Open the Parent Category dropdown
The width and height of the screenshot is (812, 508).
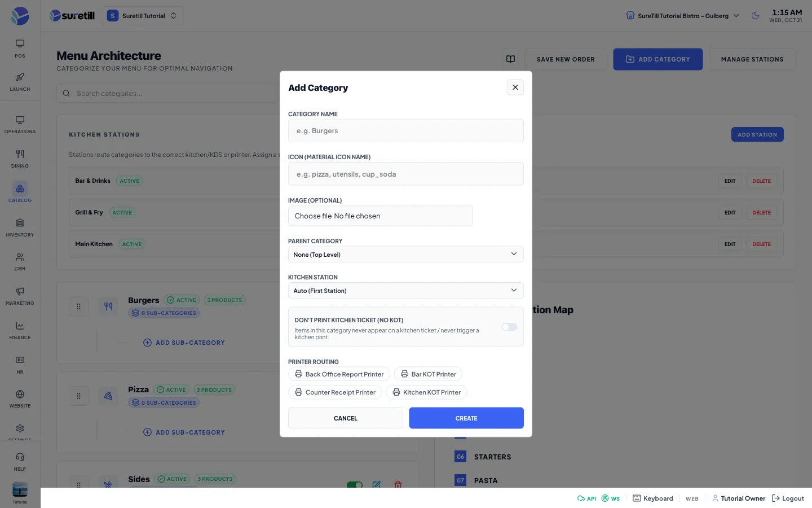[x=406, y=255]
